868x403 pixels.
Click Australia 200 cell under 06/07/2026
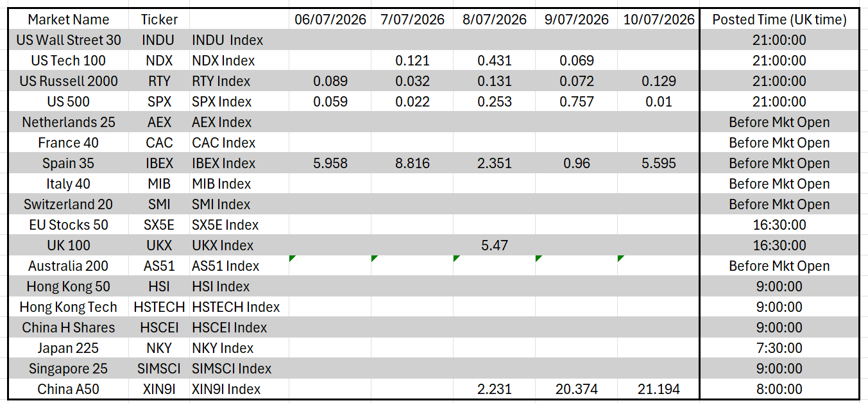[330, 266]
